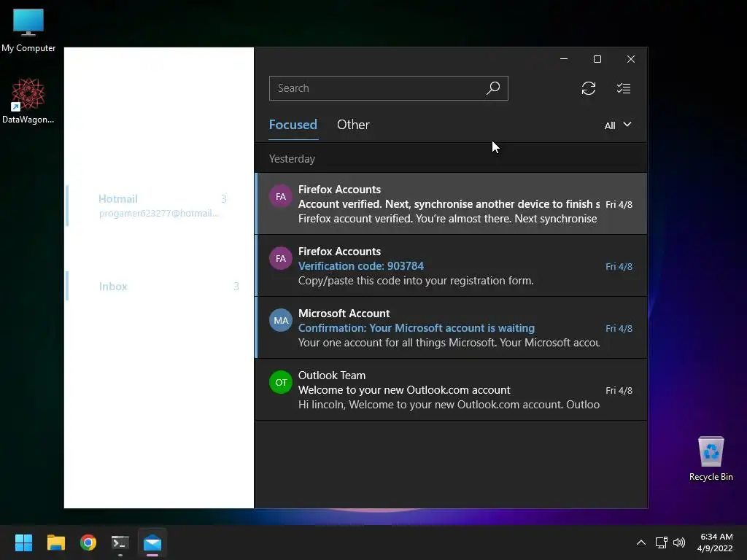747x560 pixels.
Task: Open 'Welcome to your new Outlook.com account' email
Action: click(x=451, y=389)
